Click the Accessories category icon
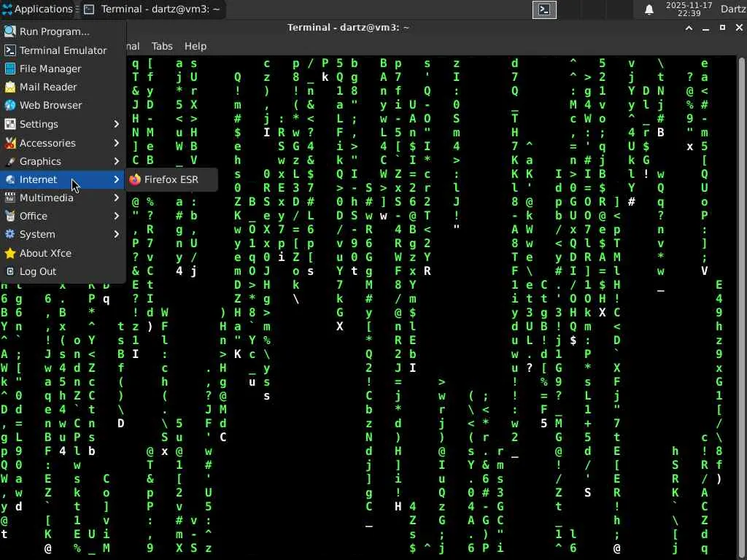The image size is (747, 560). pos(10,143)
